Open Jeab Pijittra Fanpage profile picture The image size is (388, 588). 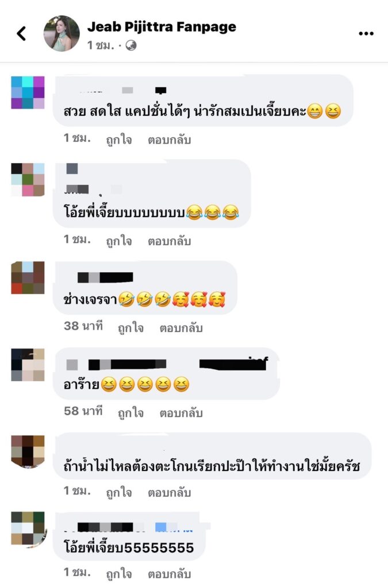click(62, 33)
